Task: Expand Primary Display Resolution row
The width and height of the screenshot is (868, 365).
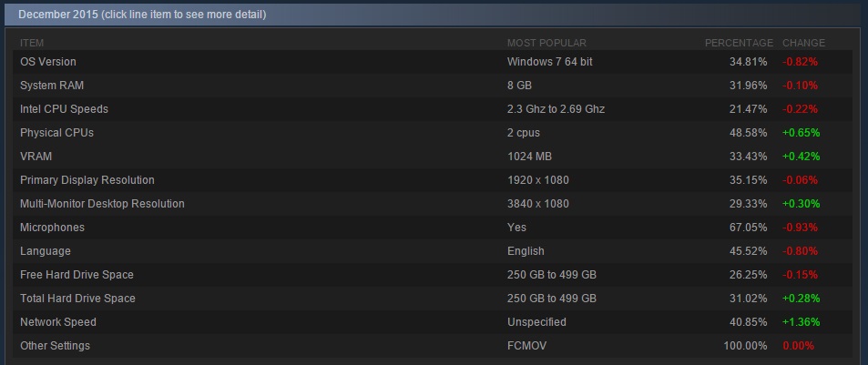Action: point(433,180)
